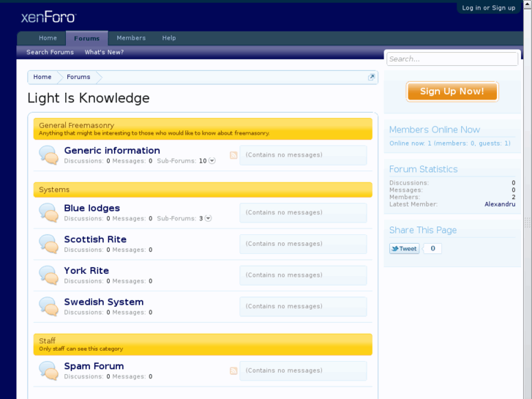Image resolution: width=532 pixels, height=399 pixels.
Task: Click the York Rite forum bubble icon
Action: point(48,275)
